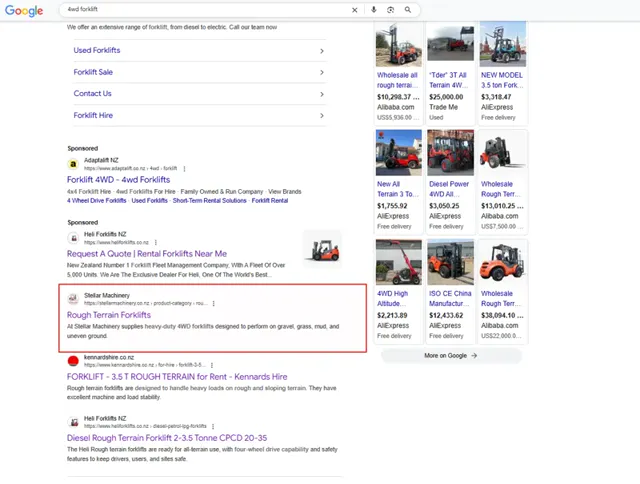Click the Heli Forklifts favicon beside Request A Quote

coord(73,238)
